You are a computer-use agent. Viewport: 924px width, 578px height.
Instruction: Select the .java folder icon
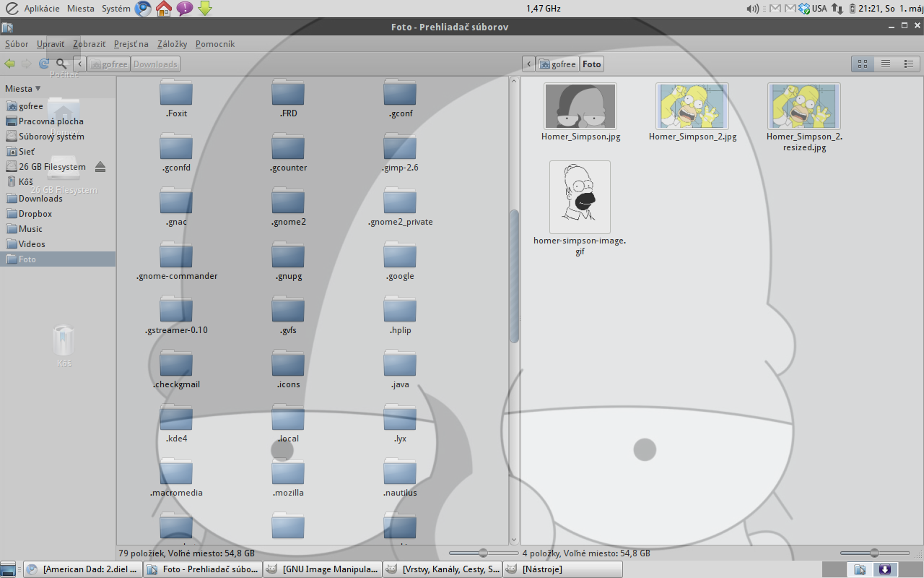pyautogui.click(x=400, y=363)
